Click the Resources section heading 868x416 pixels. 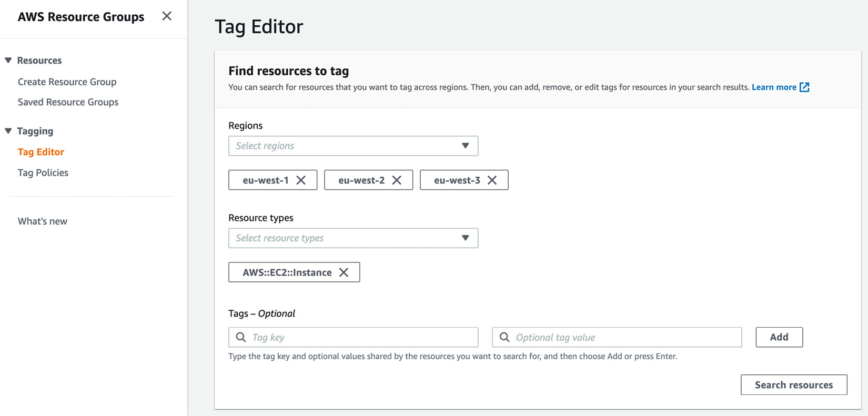(39, 60)
